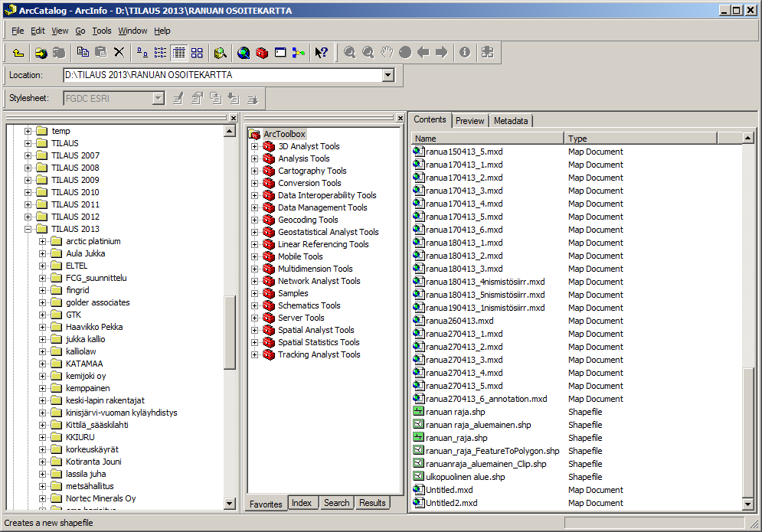Click the Back extent arrow icon
The height and width of the screenshot is (532, 762).
coord(424,53)
